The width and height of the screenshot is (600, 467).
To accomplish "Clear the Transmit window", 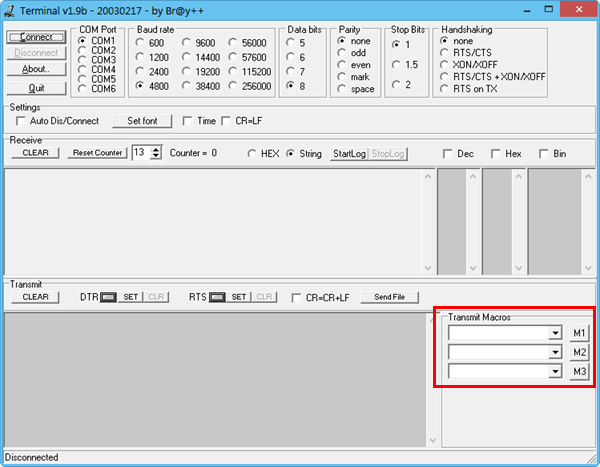I will point(35,297).
